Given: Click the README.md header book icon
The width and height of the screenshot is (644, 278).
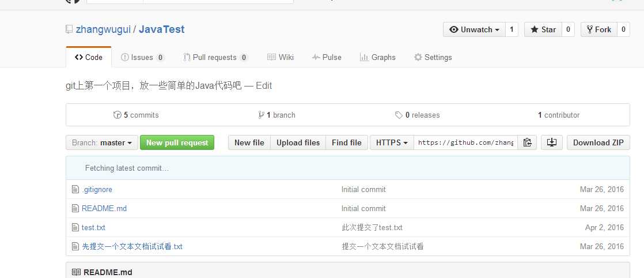Looking at the screenshot, I should 77,272.
